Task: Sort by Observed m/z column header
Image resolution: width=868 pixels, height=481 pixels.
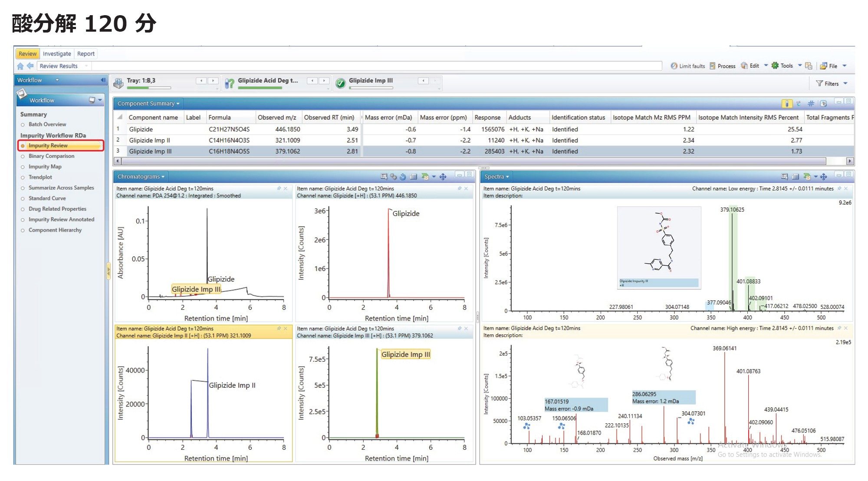Action: [277, 118]
